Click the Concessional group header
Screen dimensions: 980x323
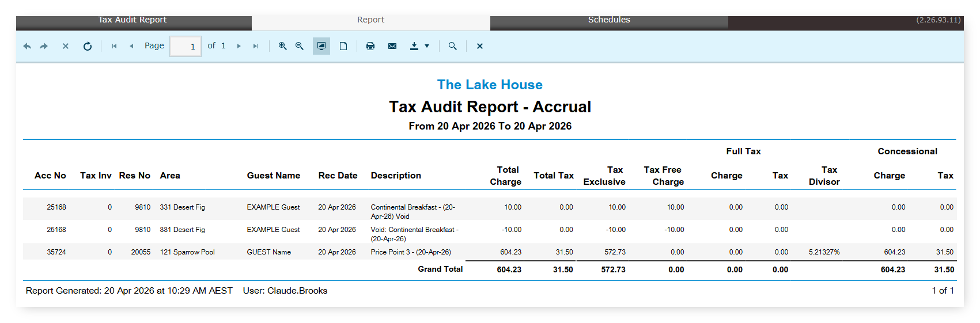[x=907, y=151]
